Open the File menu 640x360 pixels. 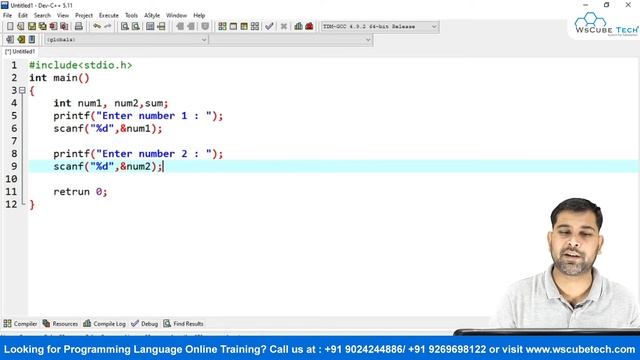pos(7,16)
